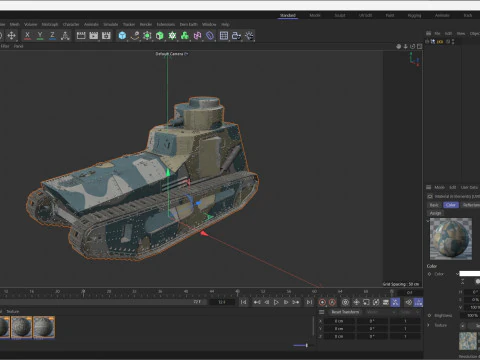This screenshot has height=360, width=480.
Task: Click the viewport maximize toggle icon
Action: coord(420,46)
